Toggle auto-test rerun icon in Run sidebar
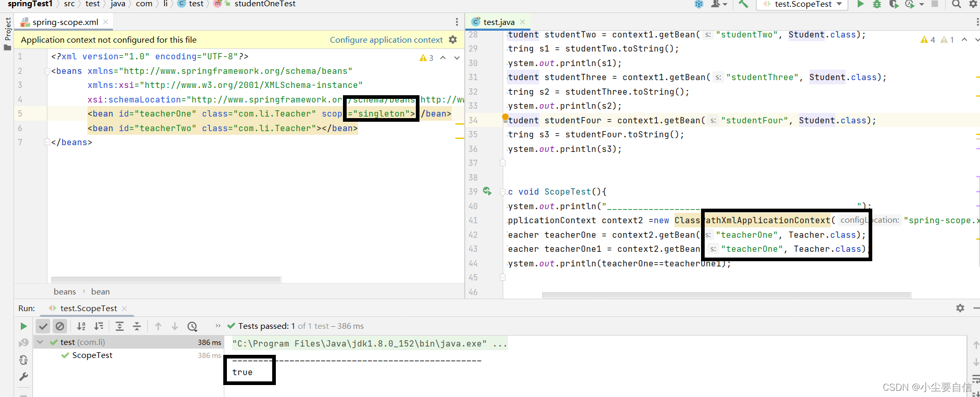980x397 pixels. tap(23, 360)
